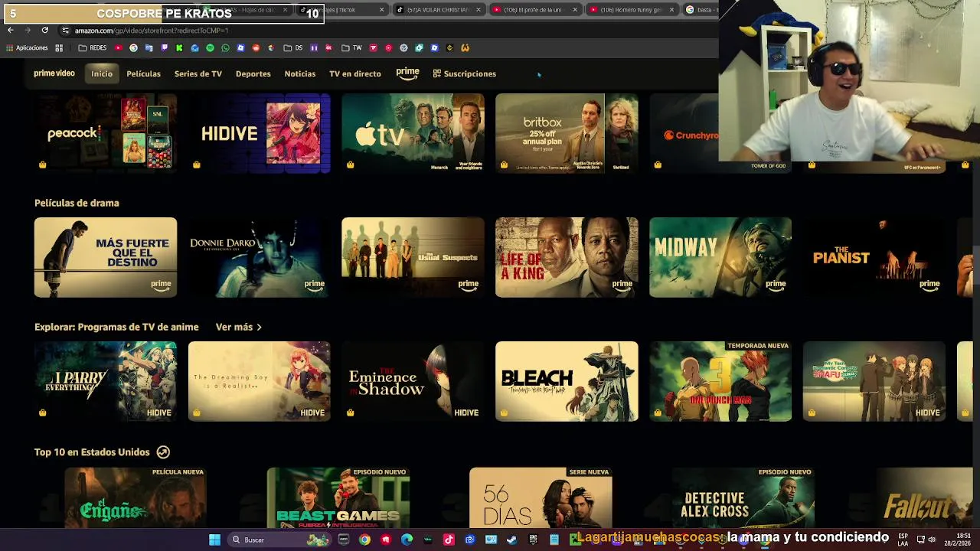Image resolution: width=980 pixels, height=551 pixels.
Task: Open the Donnie Darko movie thumbnail
Action: point(260,257)
